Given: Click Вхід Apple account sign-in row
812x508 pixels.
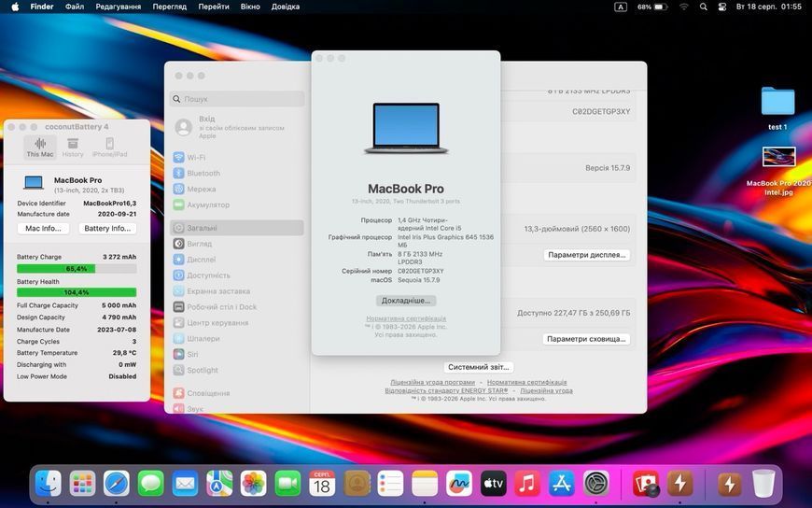Looking at the screenshot, I should click(x=237, y=127).
